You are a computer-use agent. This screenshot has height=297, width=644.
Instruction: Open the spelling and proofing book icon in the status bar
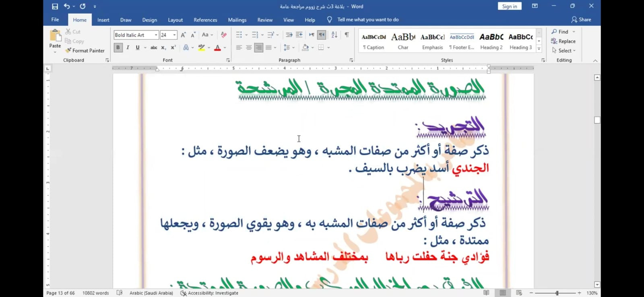pos(120,293)
